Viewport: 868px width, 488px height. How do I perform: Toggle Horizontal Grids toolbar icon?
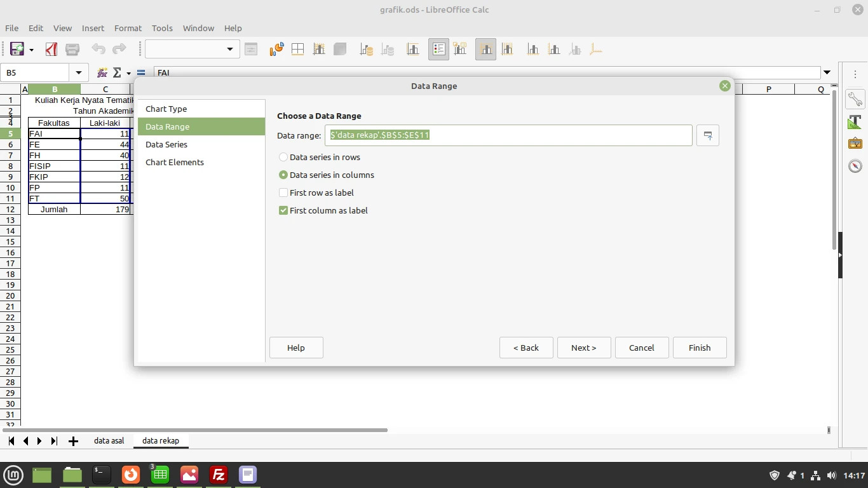click(485, 50)
